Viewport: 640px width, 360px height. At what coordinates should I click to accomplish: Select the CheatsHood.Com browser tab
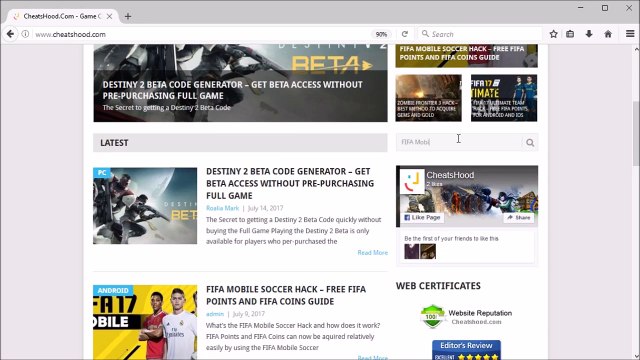pos(61,16)
